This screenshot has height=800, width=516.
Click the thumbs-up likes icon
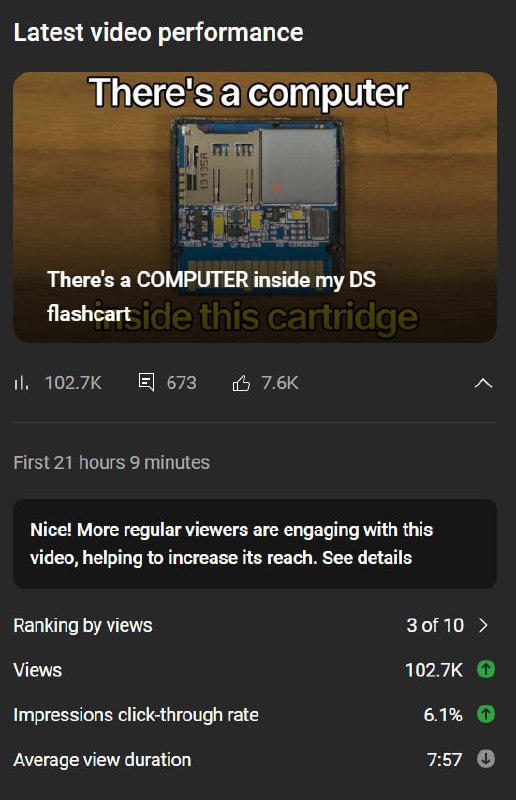(x=241, y=383)
